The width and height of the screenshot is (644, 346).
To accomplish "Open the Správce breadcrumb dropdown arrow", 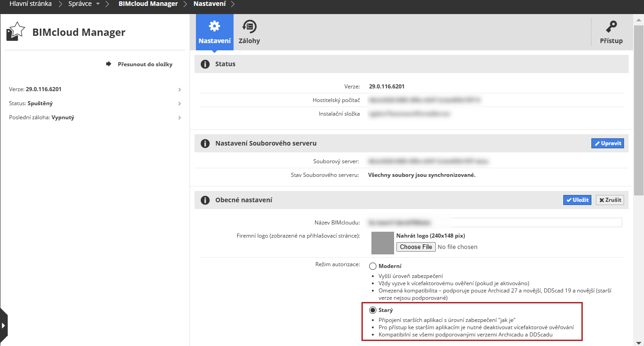I will coord(98,4).
